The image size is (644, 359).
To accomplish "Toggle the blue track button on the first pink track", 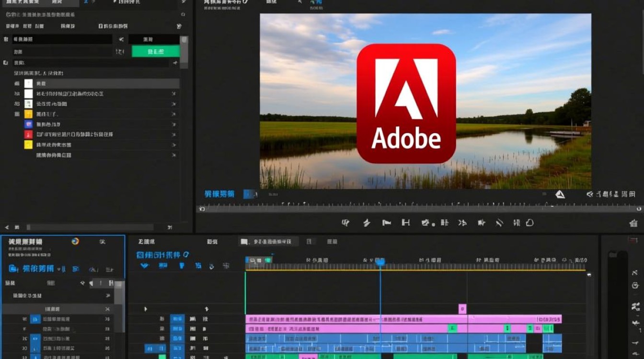I will 177,319.
